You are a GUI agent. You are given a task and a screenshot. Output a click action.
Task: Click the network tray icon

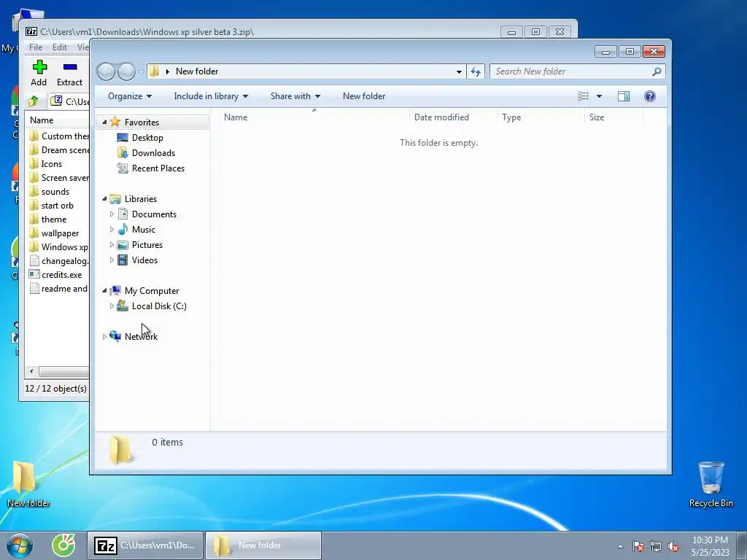coord(656,546)
